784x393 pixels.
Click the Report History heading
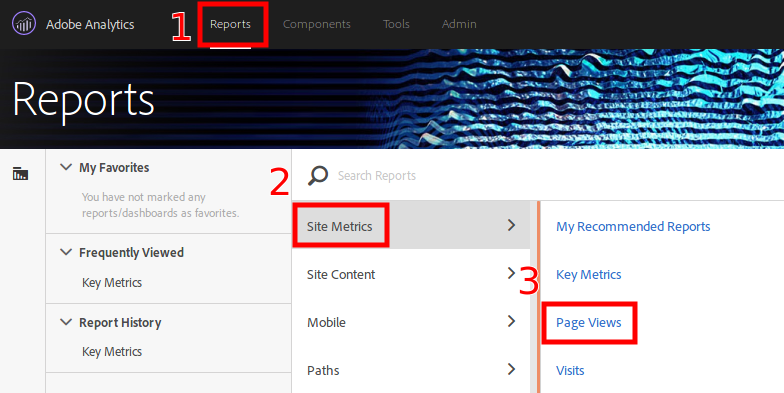pos(120,322)
